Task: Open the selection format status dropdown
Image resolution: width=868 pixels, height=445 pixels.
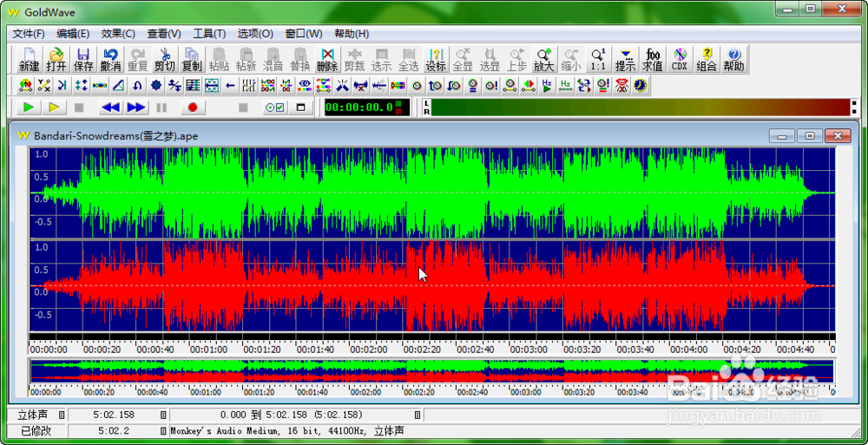Action: tap(418, 415)
